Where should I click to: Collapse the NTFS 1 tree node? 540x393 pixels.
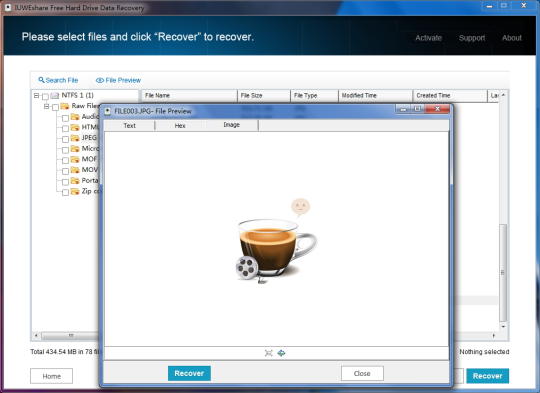[37, 95]
